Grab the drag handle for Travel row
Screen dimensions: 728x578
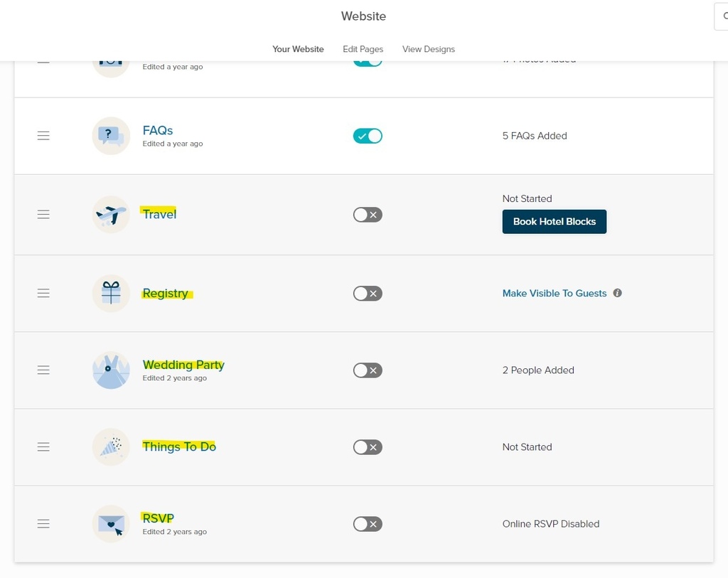click(x=43, y=214)
